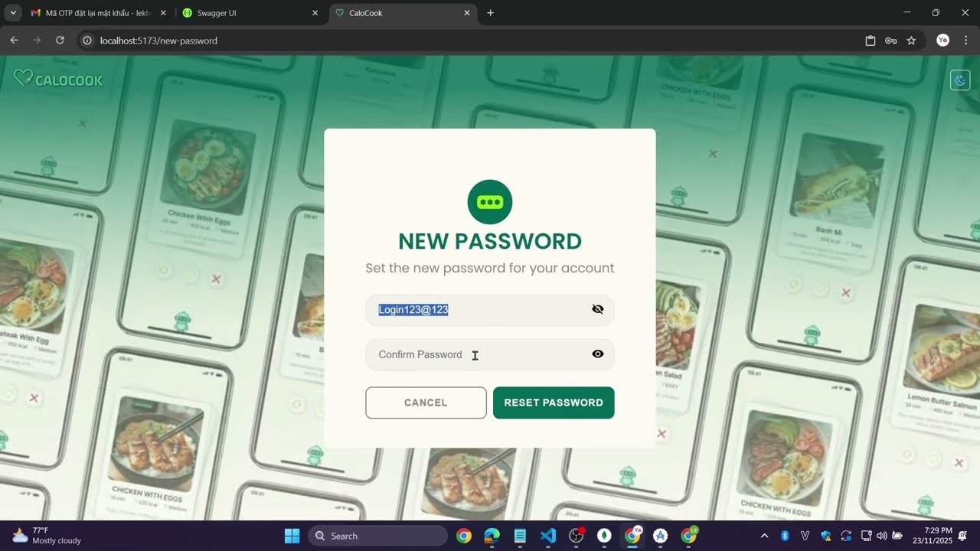Open the saved passwords key icon

pos(891,41)
